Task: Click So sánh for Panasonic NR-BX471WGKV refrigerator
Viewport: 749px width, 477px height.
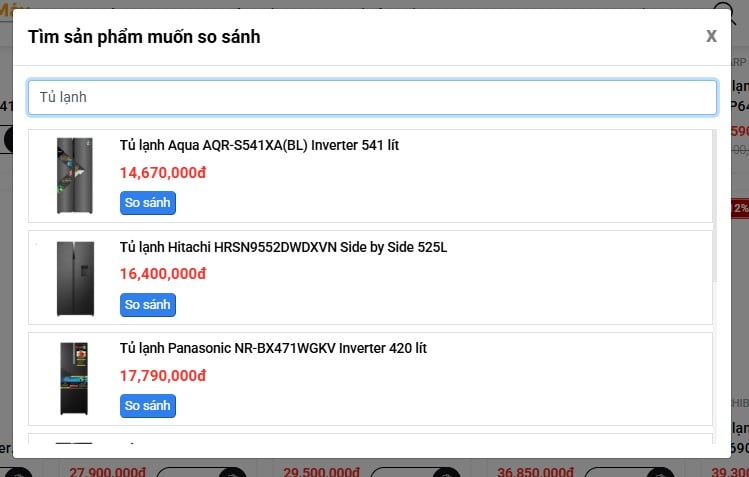Action: click(x=148, y=406)
